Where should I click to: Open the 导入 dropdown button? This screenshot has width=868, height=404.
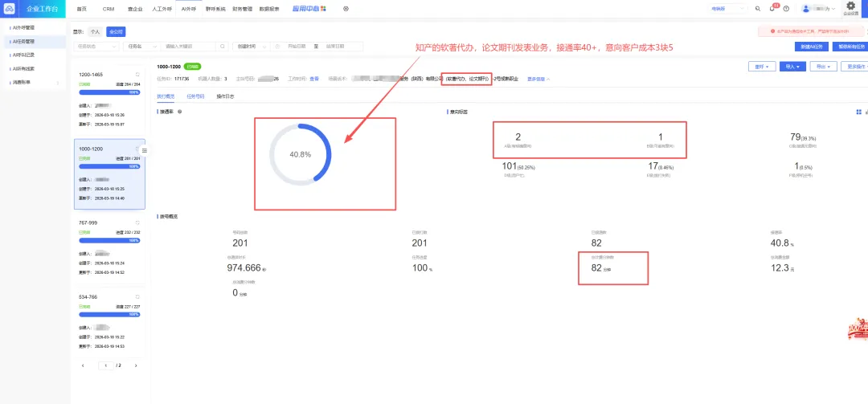[x=792, y=67]
